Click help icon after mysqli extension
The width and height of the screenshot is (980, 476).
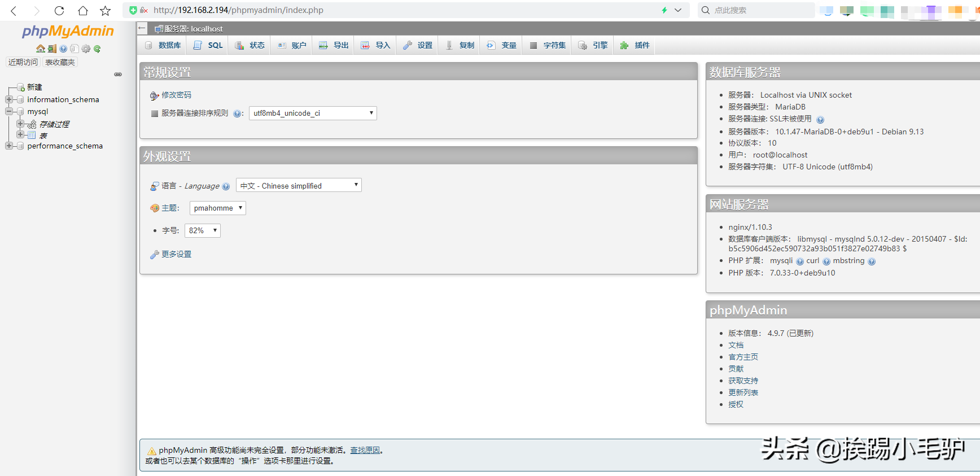pos(800,261)
